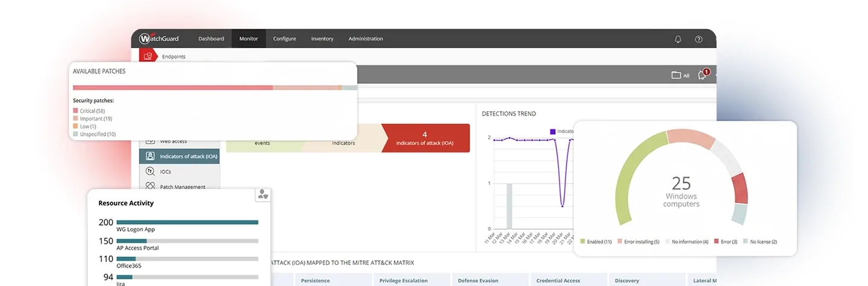
Task: Open the help question mark icon
Action: coord(699,39)
